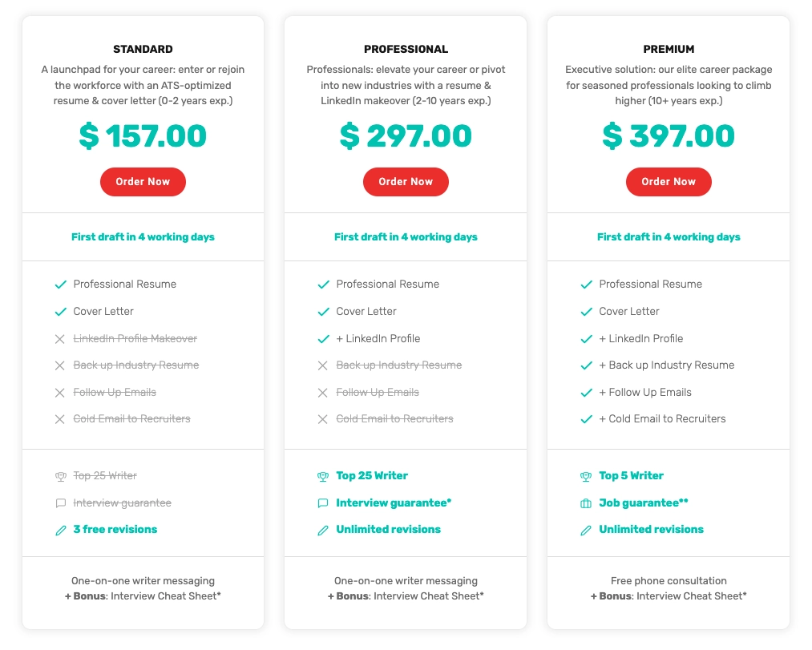Viewport: 812px width, 650px height.
Task: Click the pencil icon beside 3 free revisions
Action: click(x=60, y=530)
